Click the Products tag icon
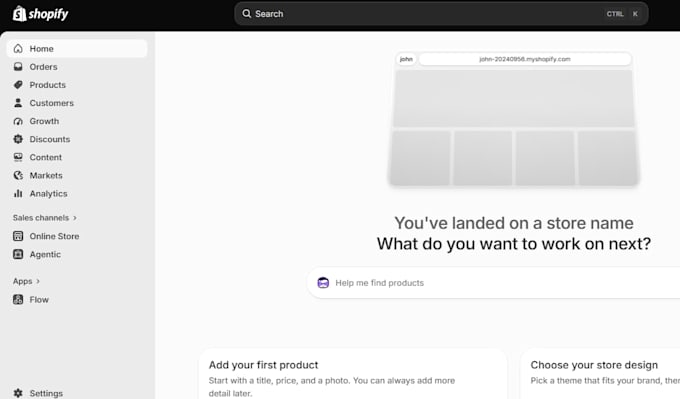 (18, 85)
